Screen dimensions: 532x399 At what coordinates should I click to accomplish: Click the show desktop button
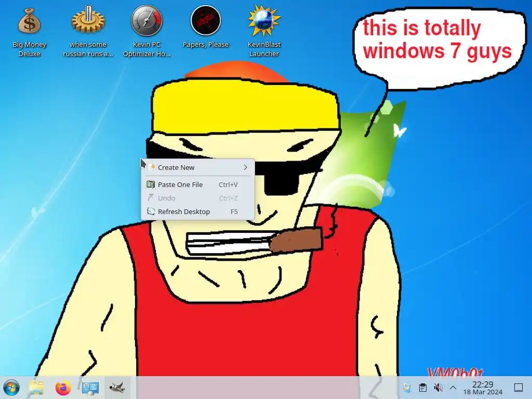pos(518,388)
